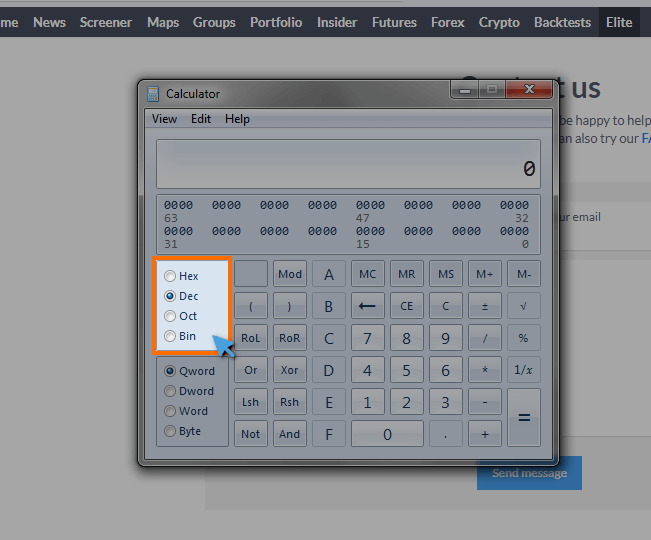Open the Edit menu

[x=201, y=119]
